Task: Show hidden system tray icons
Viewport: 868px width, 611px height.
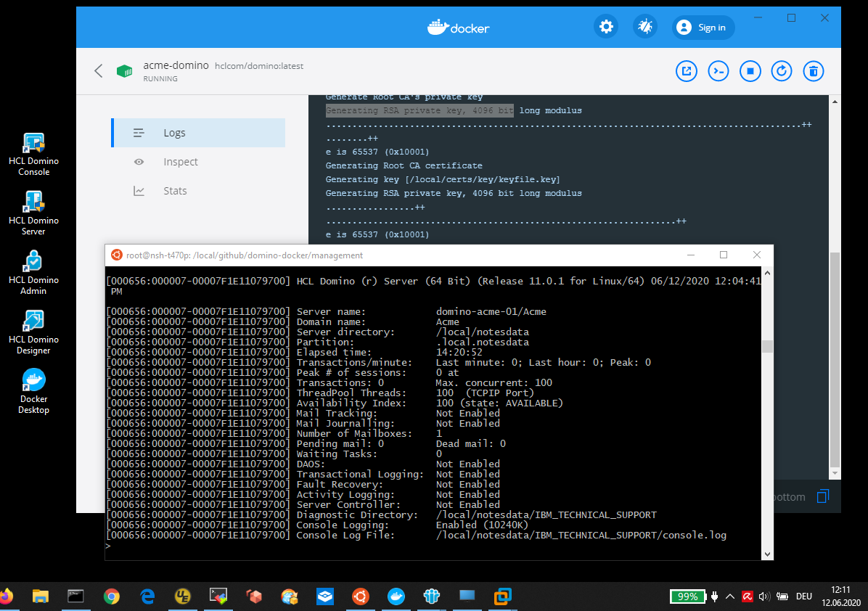Action: tap(730, 596)
